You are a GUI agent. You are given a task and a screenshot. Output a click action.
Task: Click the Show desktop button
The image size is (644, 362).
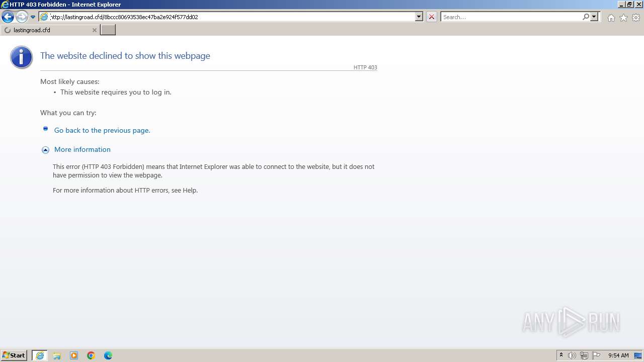tap(638, 355)
